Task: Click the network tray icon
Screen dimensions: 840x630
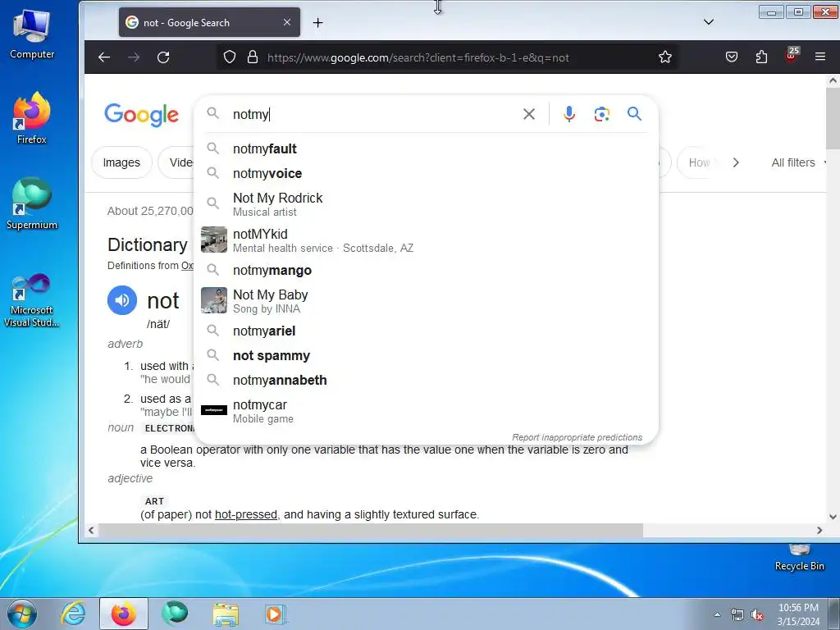Action: pos(737,614)
